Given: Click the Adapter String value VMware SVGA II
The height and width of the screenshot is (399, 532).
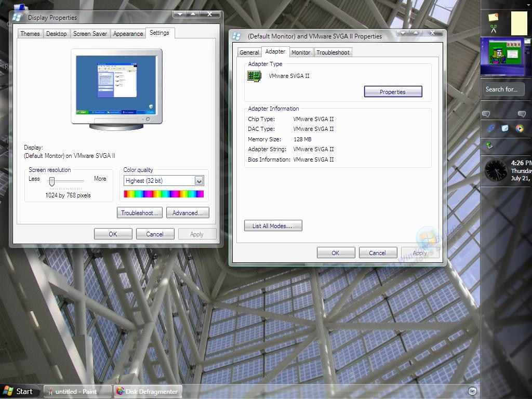Looking at the screenshot, I should click(313, 149).
